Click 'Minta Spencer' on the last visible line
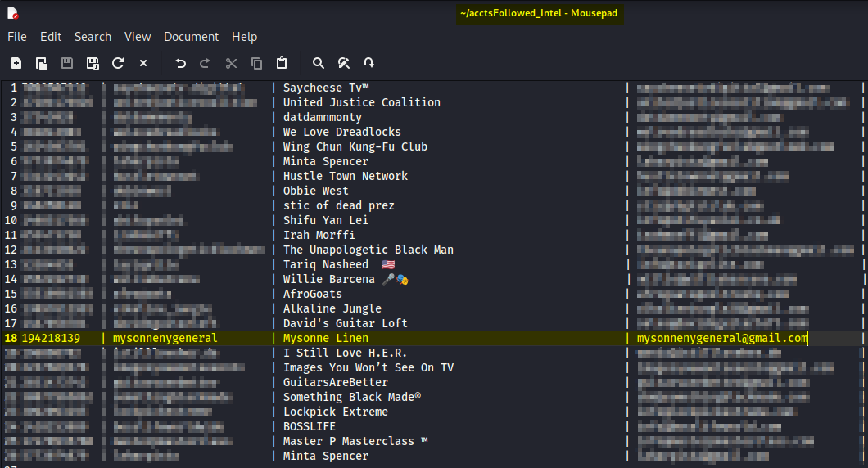 click(x=326, y=456)
